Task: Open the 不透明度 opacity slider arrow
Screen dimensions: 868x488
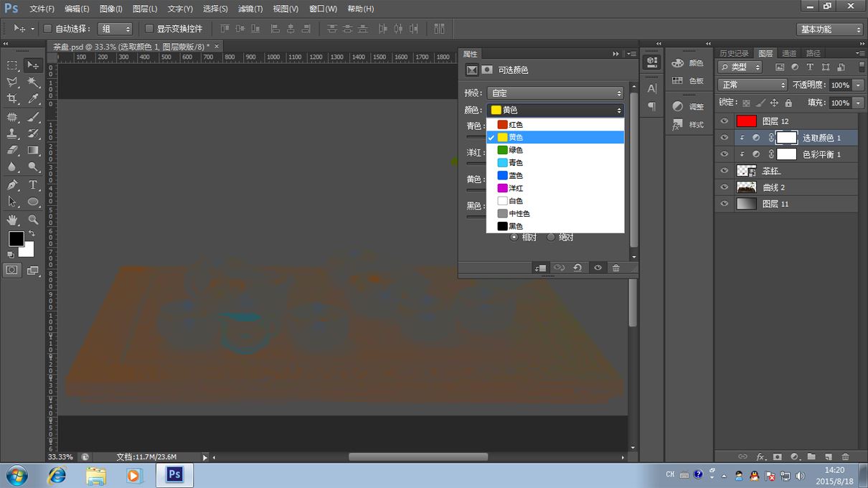Action: (858, 85)
